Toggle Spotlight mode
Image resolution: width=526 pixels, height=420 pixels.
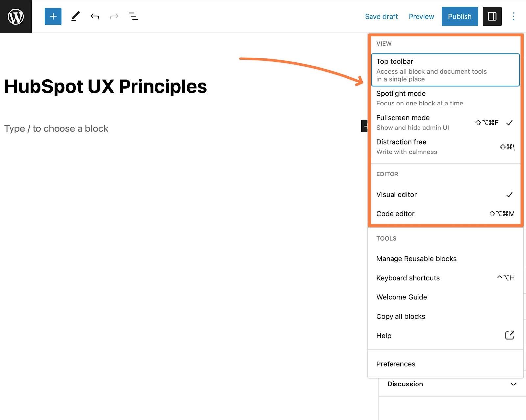(445, 98)
